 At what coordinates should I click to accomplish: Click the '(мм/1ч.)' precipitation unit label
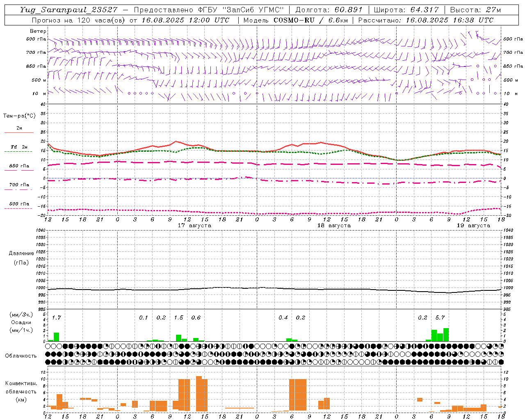[x=21, y=330]
